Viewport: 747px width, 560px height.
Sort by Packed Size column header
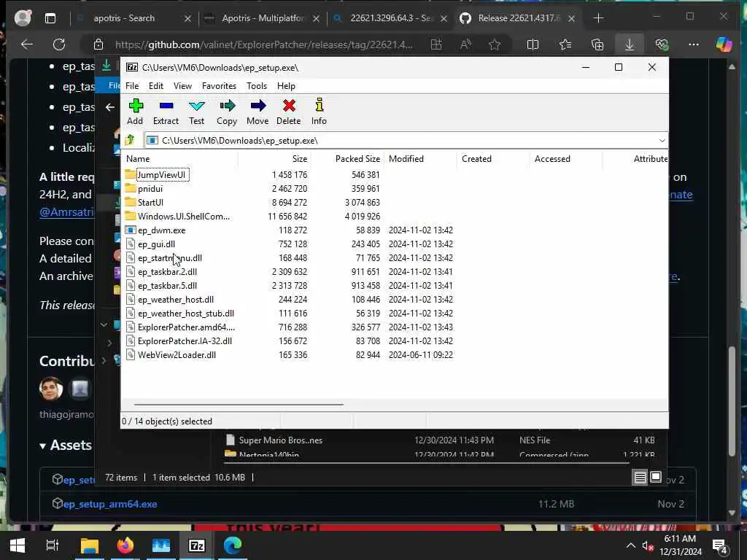[x=347, y=158]
